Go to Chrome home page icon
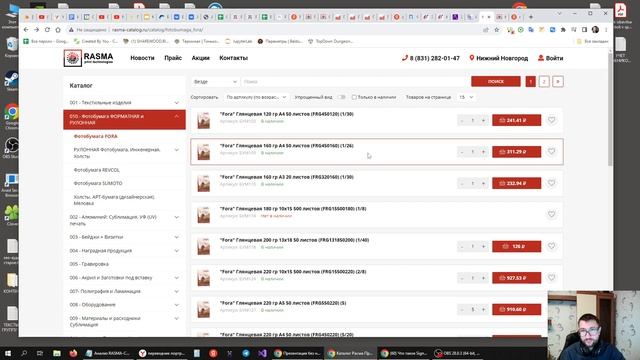640x360 pixels. click(58, 30)
